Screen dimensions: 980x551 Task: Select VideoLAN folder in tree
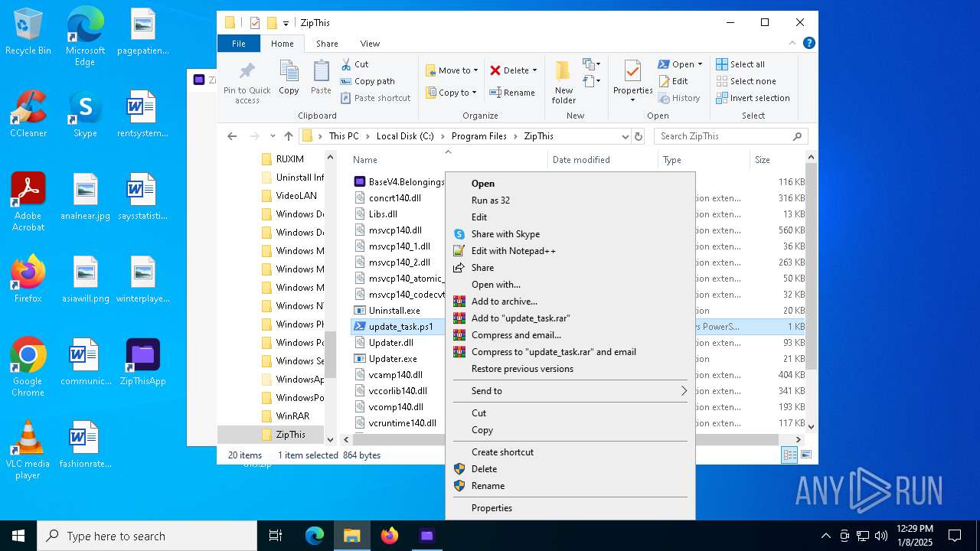click(296, 196)
